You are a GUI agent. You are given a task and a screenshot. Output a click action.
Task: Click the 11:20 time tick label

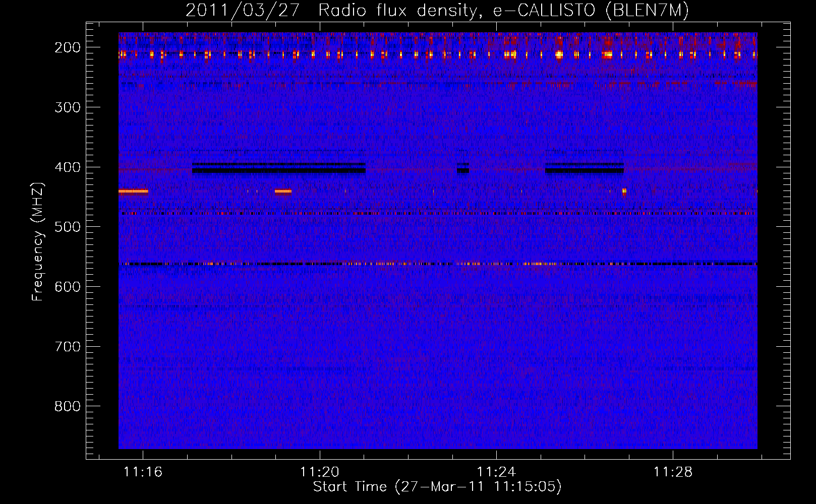click(320, 472)
